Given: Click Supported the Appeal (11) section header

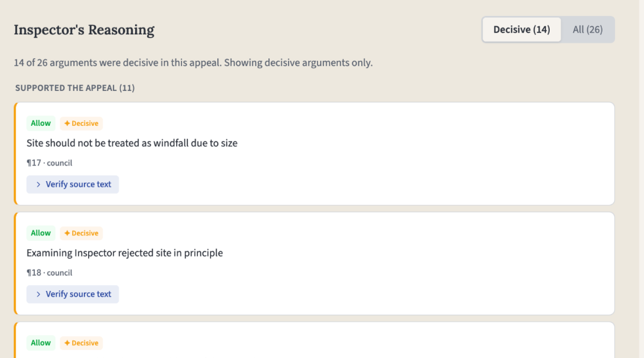Looking at the screenshot, I should pyautogui.click(x=75, y=88).
